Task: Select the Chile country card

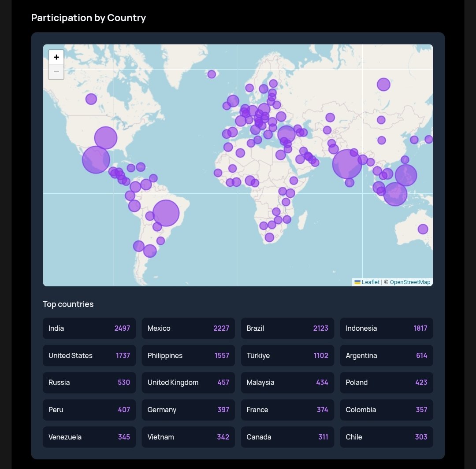Action: coord(387,437)
